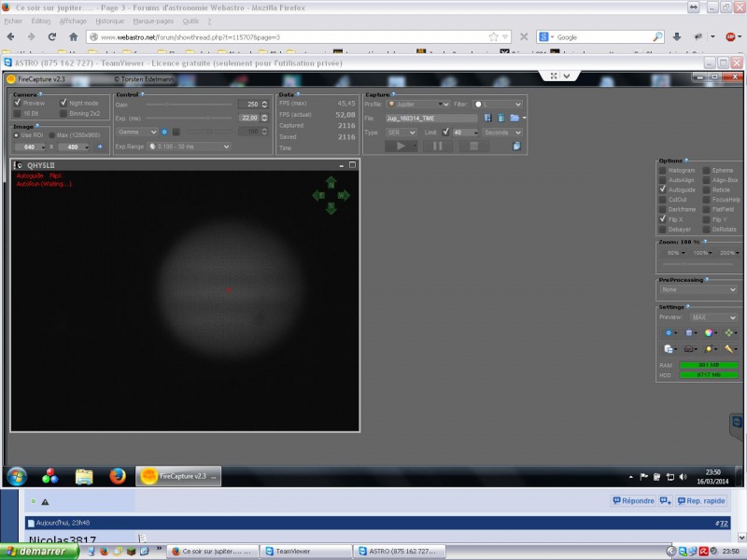
Task: Set zoom to 200% button
Action: tap(729, 253)
